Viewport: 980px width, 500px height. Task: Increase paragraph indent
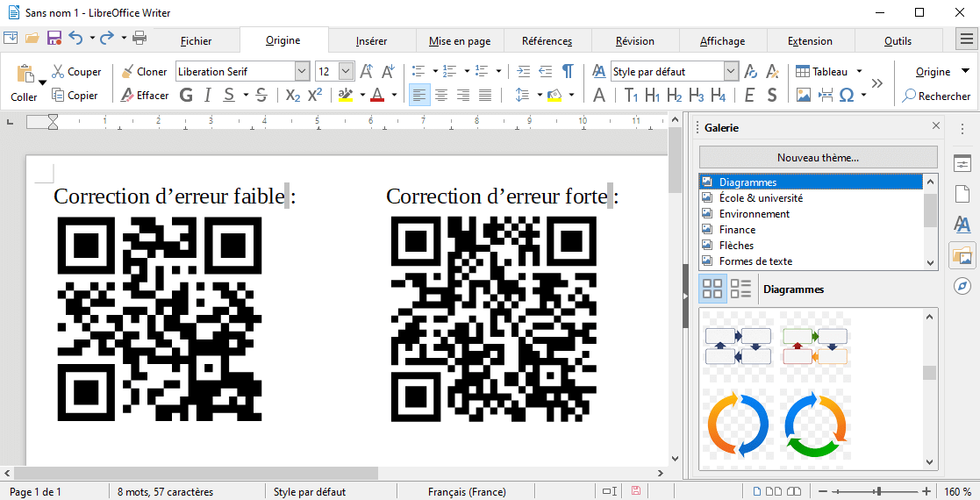524,71
